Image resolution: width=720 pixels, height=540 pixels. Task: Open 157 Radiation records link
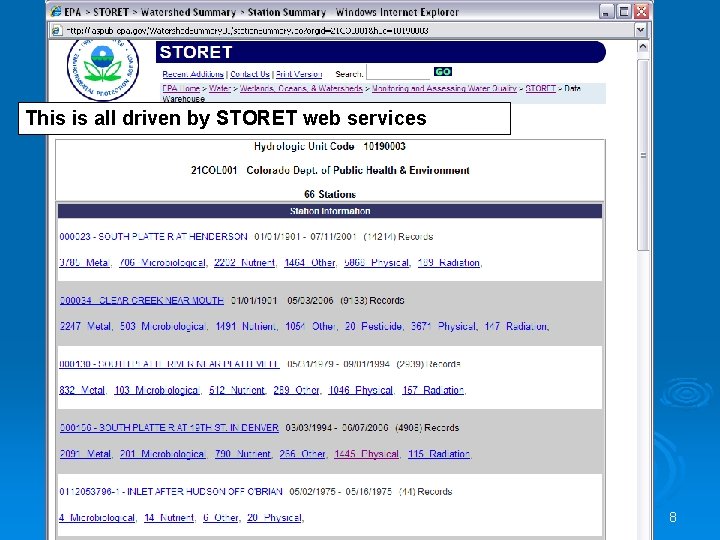point(433,390)
